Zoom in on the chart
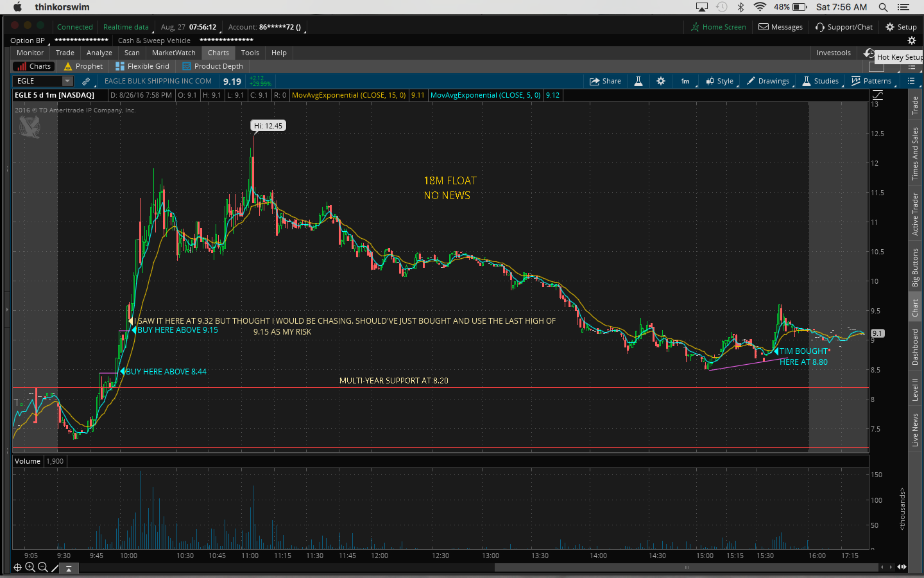The height and width of the screenshot is (578, 924). coord(30,567)
